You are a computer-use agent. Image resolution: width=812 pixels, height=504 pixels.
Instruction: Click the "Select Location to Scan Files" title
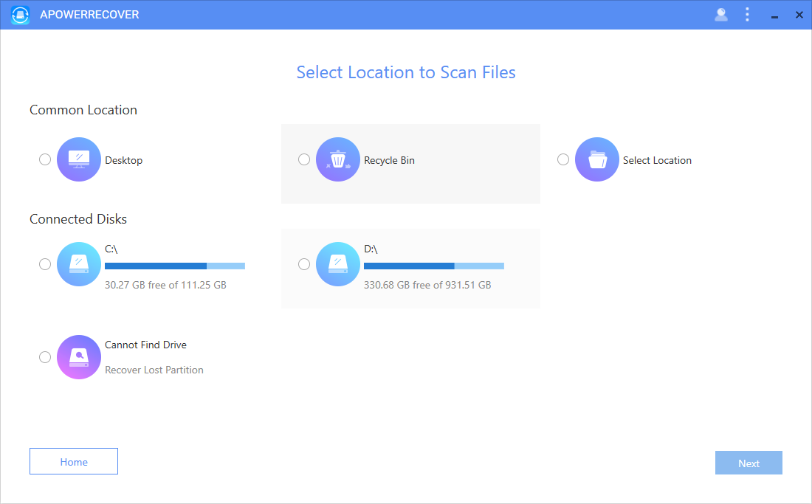[x=406, y=72]
